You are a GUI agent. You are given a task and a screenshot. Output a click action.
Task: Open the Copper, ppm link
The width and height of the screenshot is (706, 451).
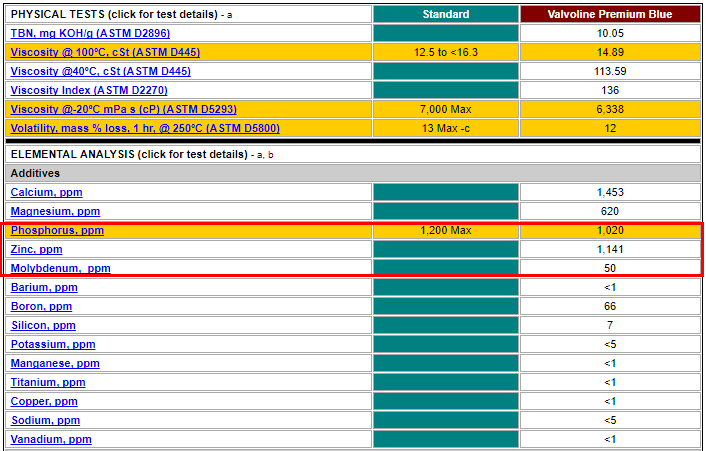44,401
